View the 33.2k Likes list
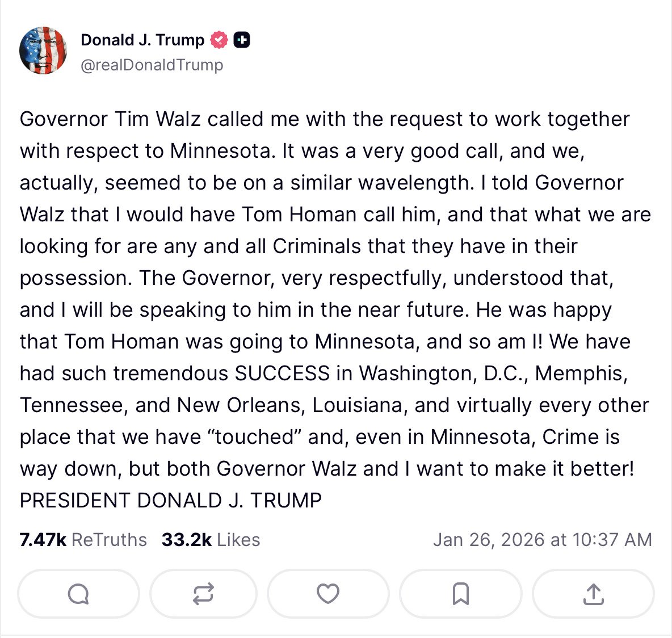Screen dimensions: 672x638 pos(211,539)
